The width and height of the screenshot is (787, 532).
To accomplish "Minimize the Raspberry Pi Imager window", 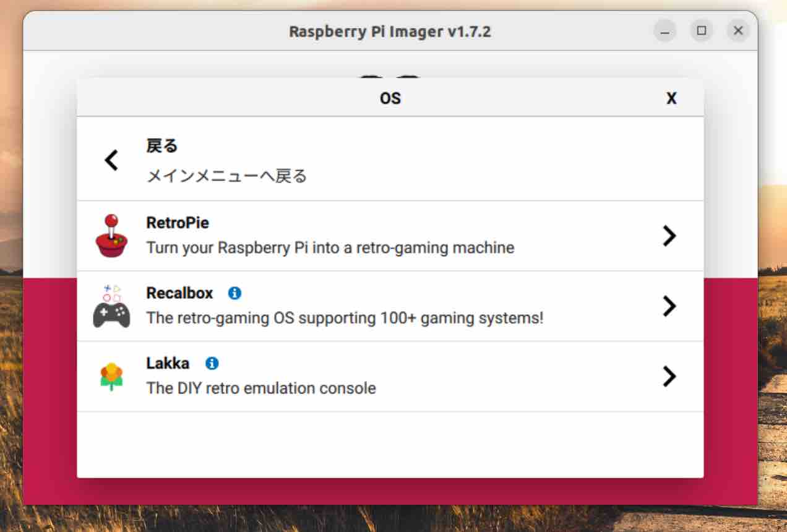I will pyautogui.click(x=665, y=31).
